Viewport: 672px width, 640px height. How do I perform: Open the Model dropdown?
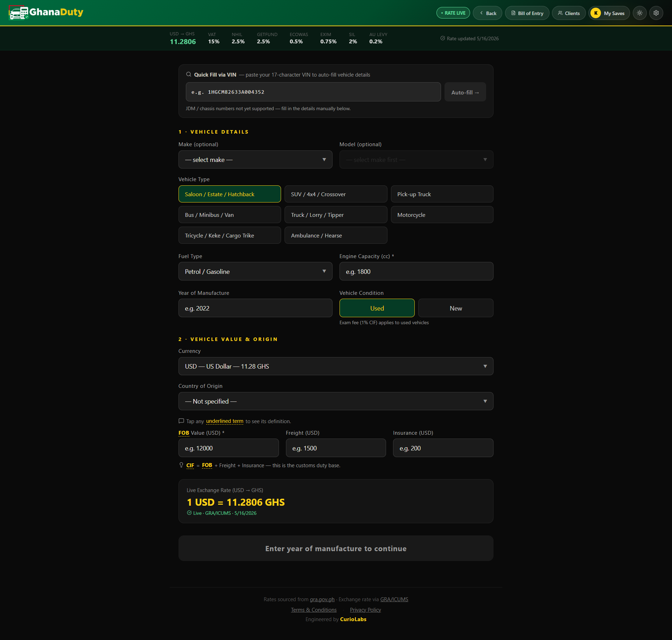[x=416, y=159]
